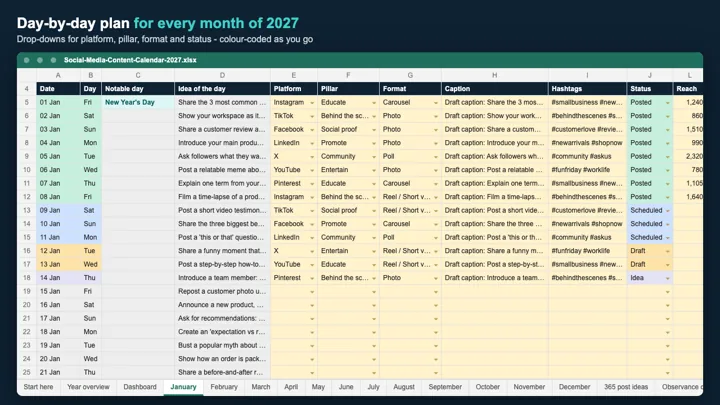720x405 pixels.
Task: Click the '12 Jan' date cell
Action: (x=58, y=251)
